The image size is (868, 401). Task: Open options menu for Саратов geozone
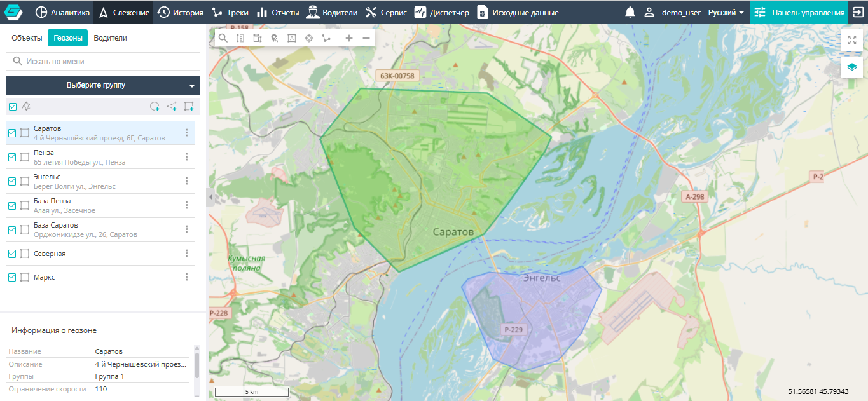(186, 133)
